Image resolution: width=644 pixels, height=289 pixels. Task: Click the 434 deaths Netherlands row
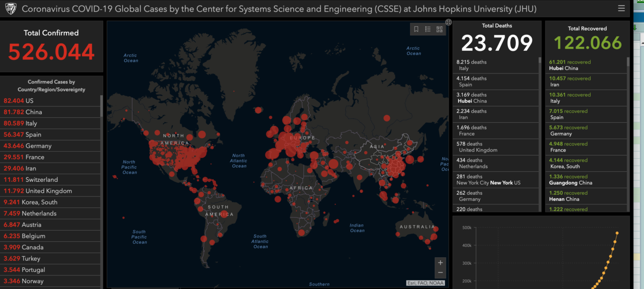(496, 163)
